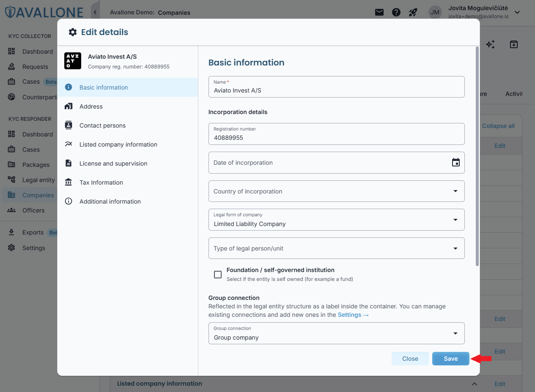Open the Legal form of company dropdown
The image size is (535, 392).
pos(337,220)
